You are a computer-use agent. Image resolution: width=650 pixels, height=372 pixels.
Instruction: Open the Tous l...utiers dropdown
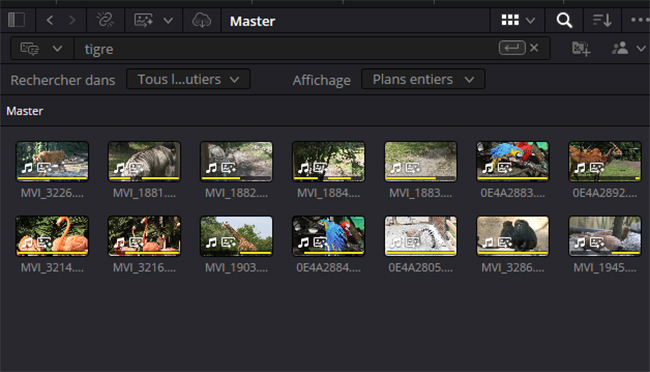[188, 79]
